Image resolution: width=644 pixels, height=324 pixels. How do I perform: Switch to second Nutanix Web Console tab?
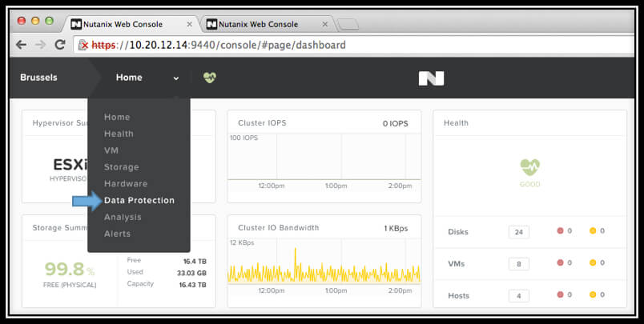click(x=266, y=24)
